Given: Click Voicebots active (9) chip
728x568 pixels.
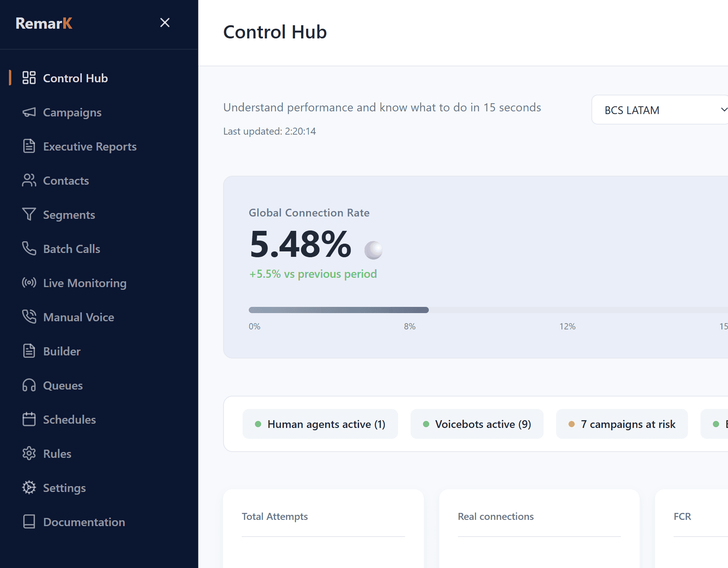Looking at the screenshot, I should pyautogui.click(x=477, y=424).
